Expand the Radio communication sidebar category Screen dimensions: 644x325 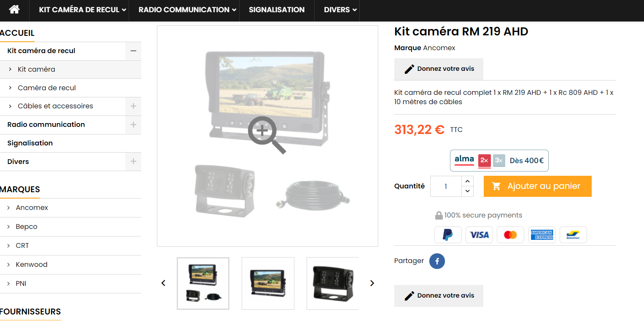point(133,125)
